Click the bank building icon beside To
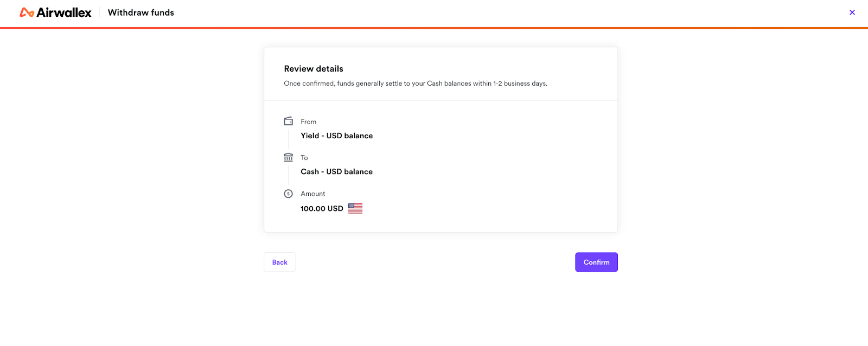 coord(288,157)
